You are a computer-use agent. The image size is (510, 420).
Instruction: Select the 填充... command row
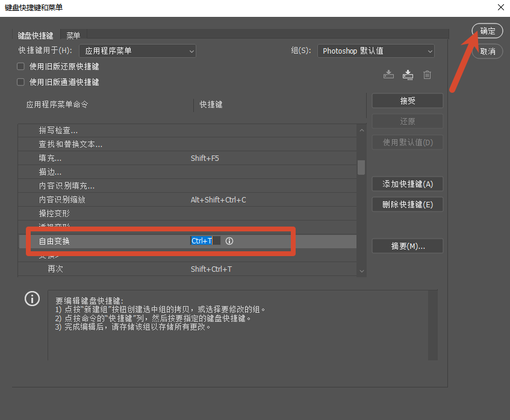[x=187, y=158]
